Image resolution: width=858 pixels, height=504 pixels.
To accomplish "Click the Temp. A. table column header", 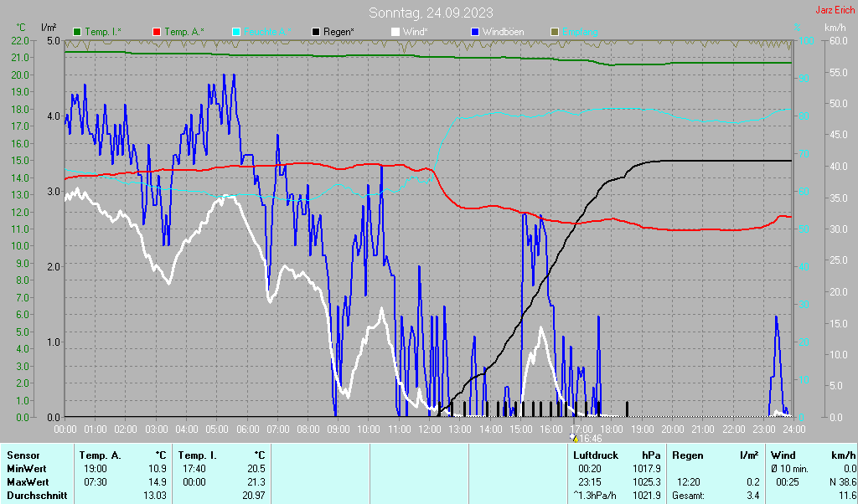I will (x=100, y=455).
